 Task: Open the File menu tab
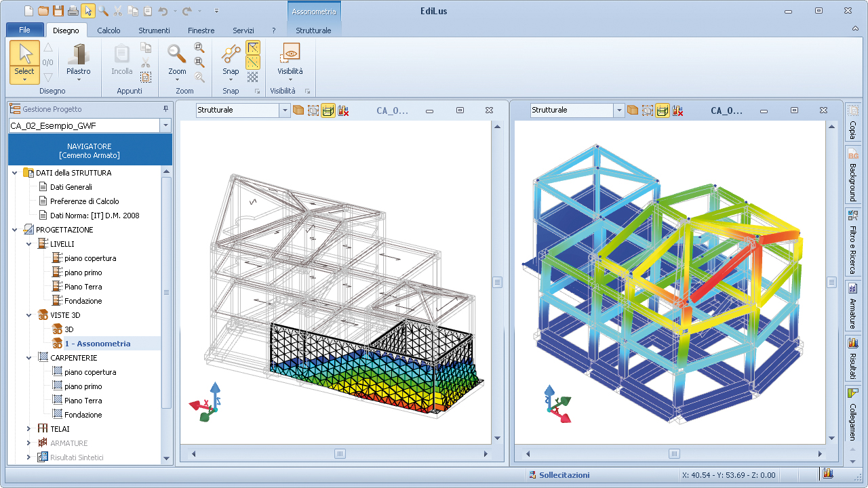coord(25,30)
